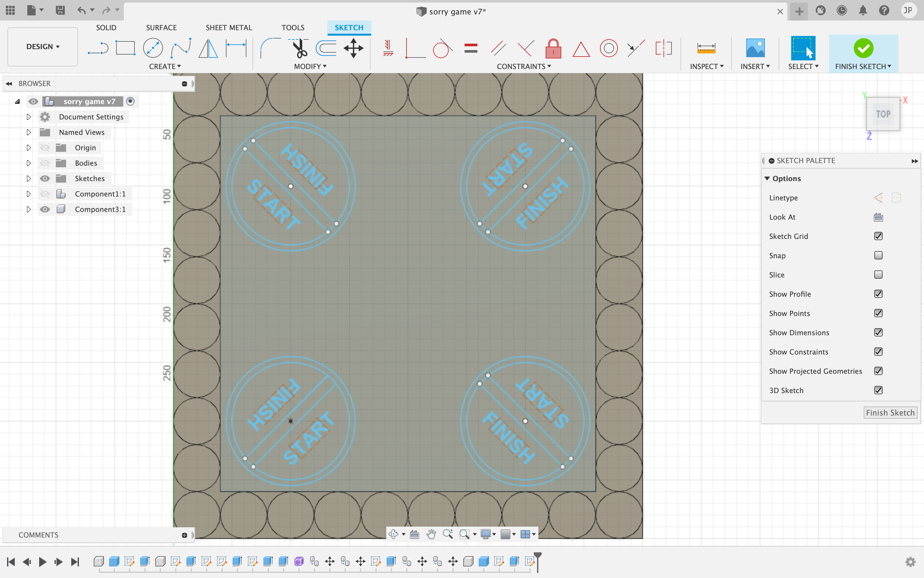The height and width of the screenshot is (578, 924).
Task: Toggle the 3D Sketch checkbox
Action: pos(878,390)
